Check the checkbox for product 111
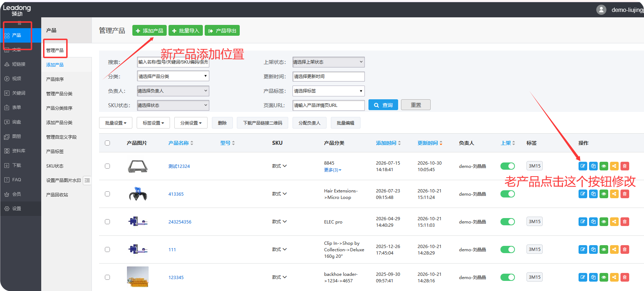 click(x=107, y=249)
